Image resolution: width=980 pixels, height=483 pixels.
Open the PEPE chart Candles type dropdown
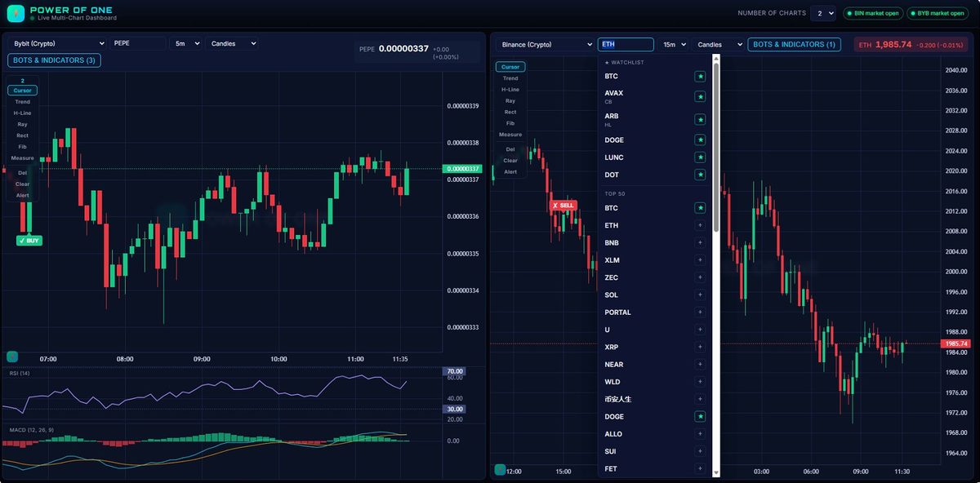coord(232,44)
